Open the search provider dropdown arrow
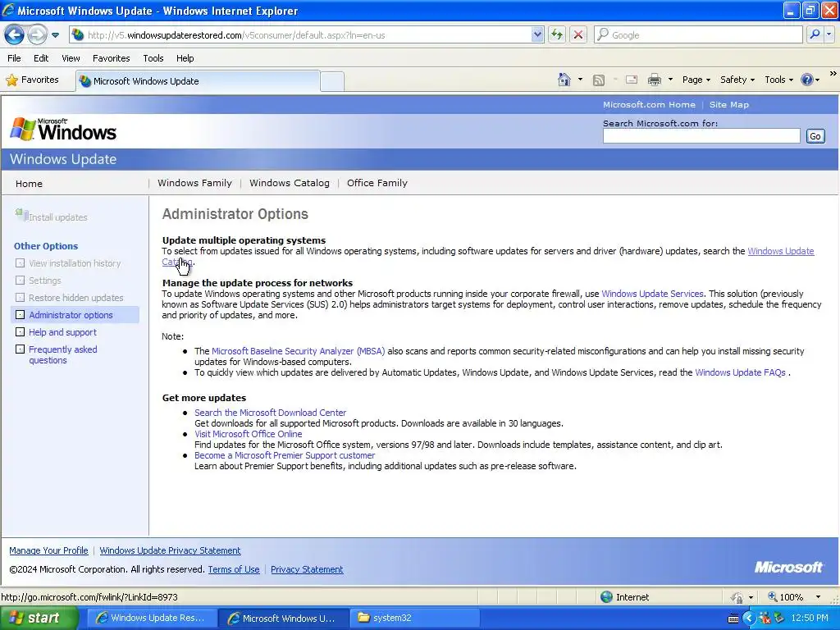Image resolution: width=840 pixels, height=630 pixels. [829, 35]
